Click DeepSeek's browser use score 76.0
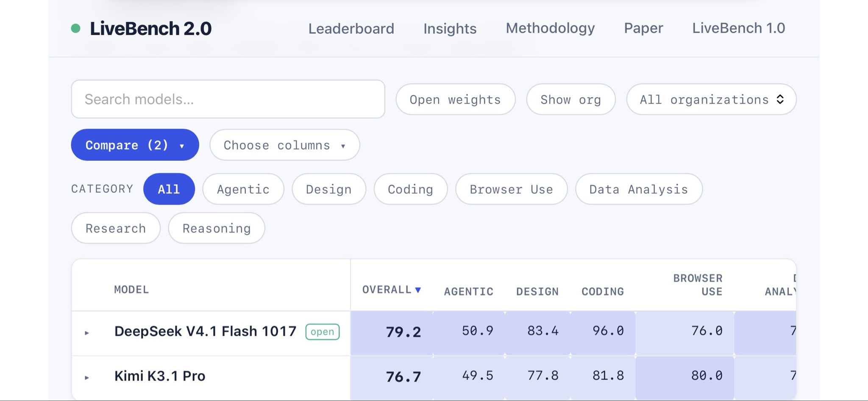The image size is (868, 401). [707, 331]
